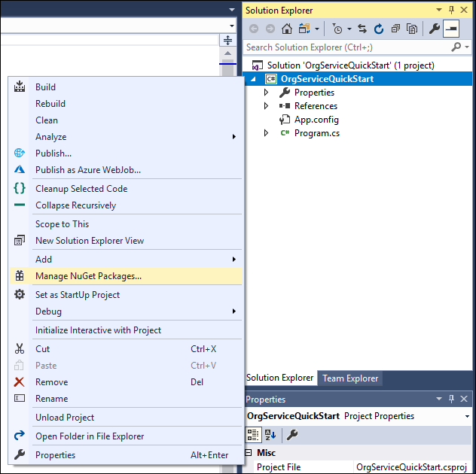
Task: Open the Debug submenu
Action: pyautogui.click(x=125, y=311)
